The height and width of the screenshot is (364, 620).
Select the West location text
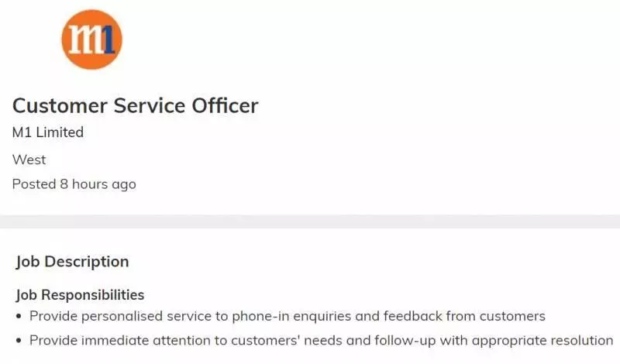[29, 160]
